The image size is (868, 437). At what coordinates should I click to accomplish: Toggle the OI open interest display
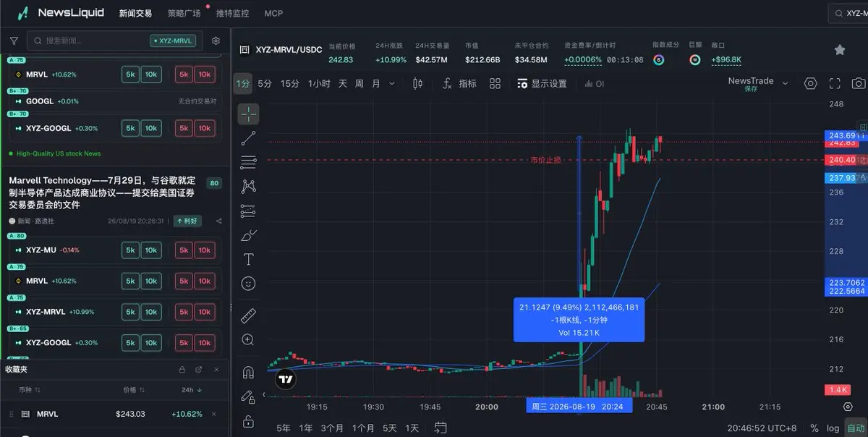tap(594, 84)
